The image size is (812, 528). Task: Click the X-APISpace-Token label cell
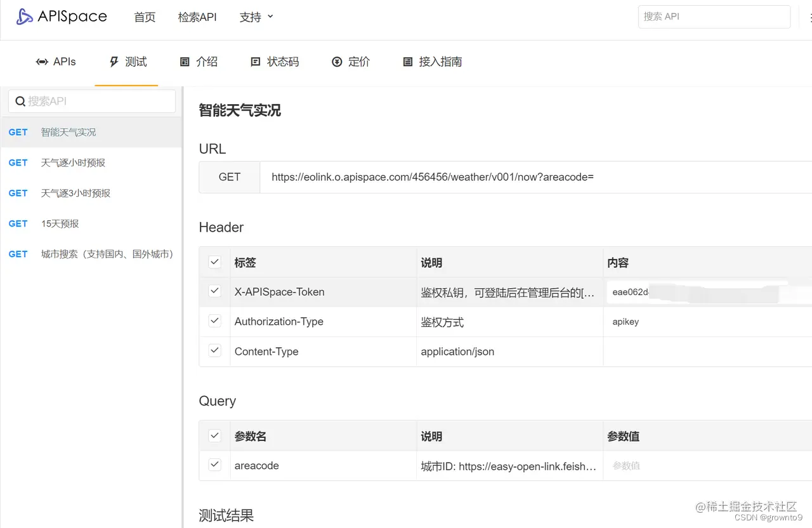324,292
